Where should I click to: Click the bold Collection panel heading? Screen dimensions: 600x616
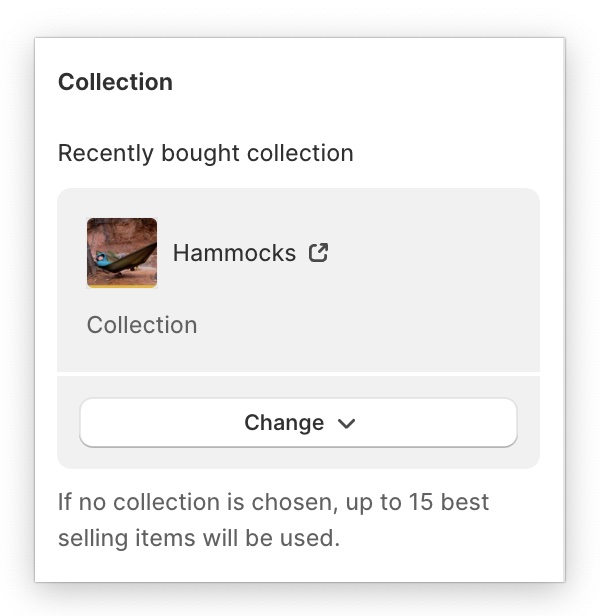pos(115,82)
